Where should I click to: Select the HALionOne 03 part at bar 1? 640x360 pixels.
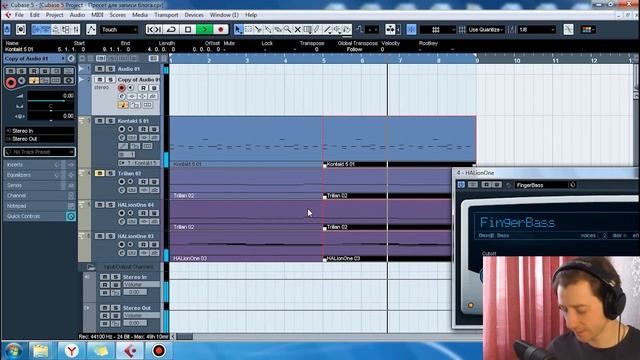(247, 246)
